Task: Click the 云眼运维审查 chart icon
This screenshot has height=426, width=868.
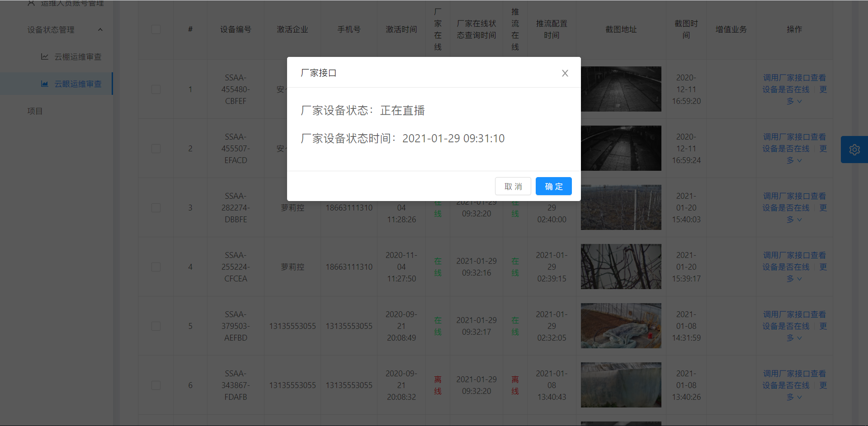Action: tap(45, 84)
